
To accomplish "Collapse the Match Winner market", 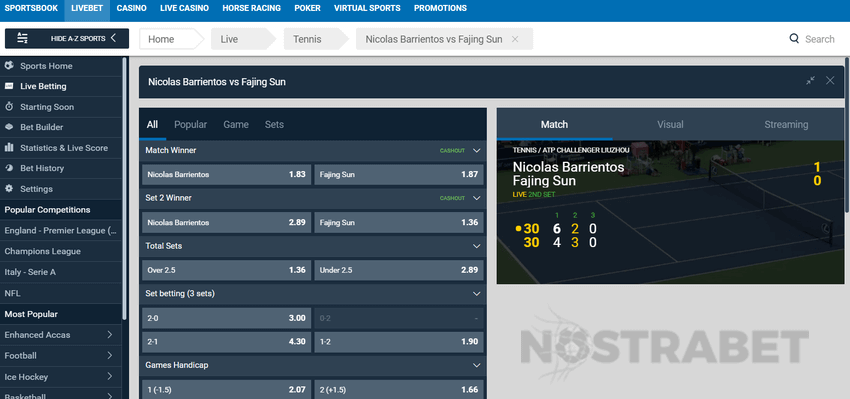I will (476, 151).
